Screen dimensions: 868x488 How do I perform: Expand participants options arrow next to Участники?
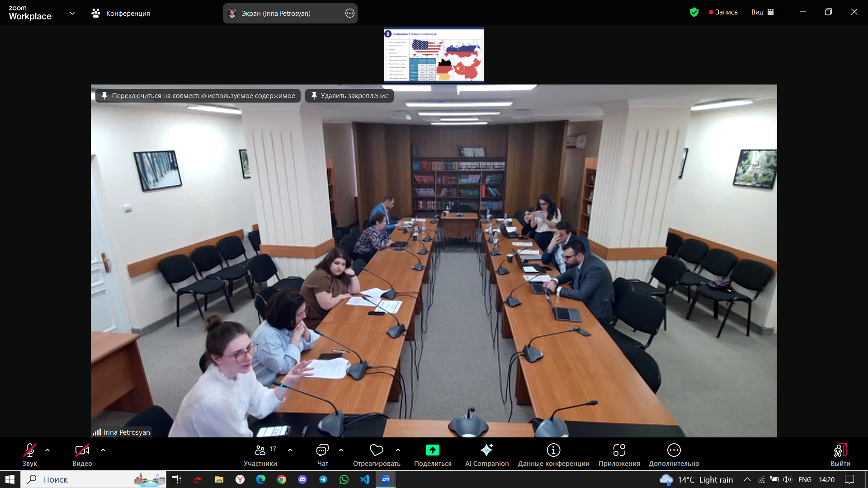(290, 450)
